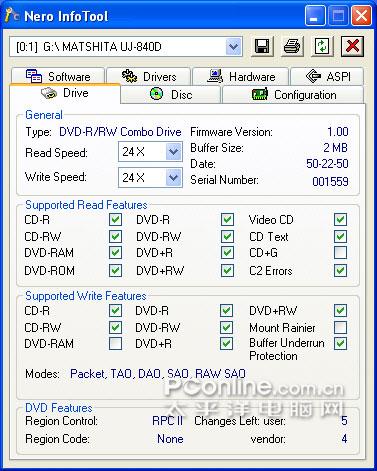The width and height of the screenshot is (377, 471).
Task: Click the floppy disk save icon
Action: click(x=262, y=46)
